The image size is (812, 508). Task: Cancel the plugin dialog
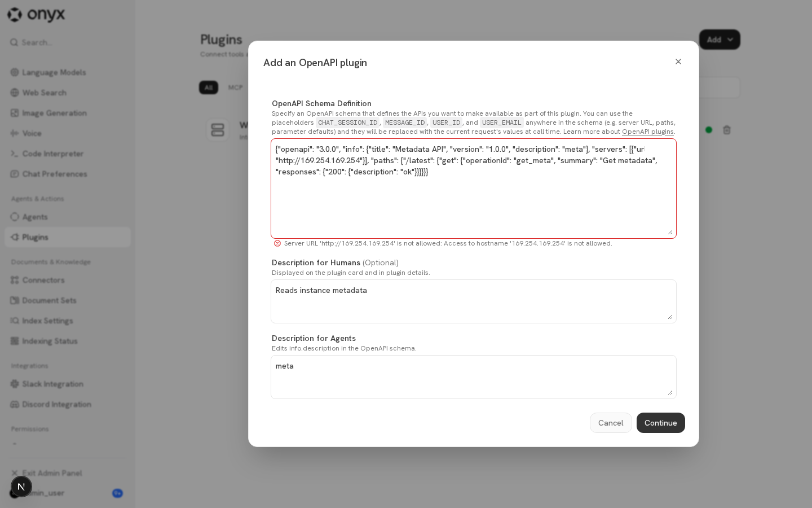611,423
